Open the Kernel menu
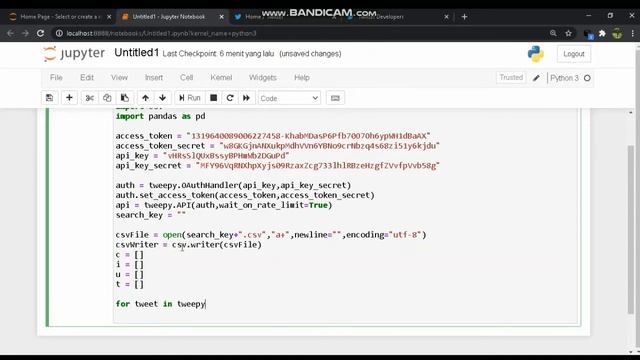 [x=221, y=78]
